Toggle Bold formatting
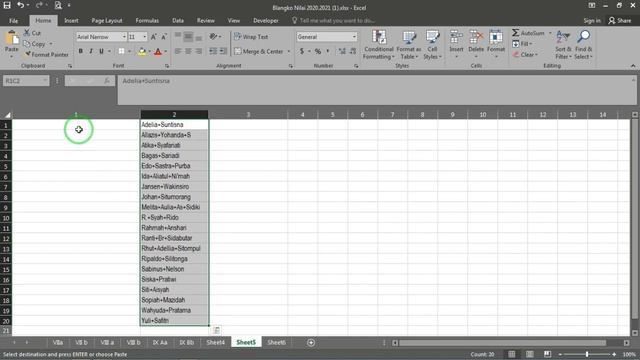Image resolution: width=640 pixels, height=360 pixels. (80, 51)
